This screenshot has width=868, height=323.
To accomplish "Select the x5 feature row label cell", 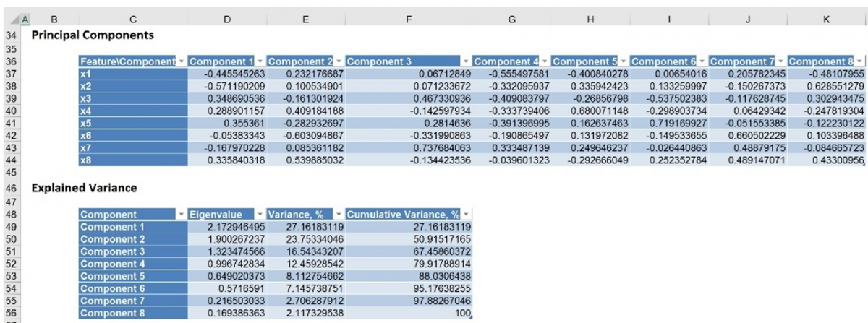I will click(132, 123).
